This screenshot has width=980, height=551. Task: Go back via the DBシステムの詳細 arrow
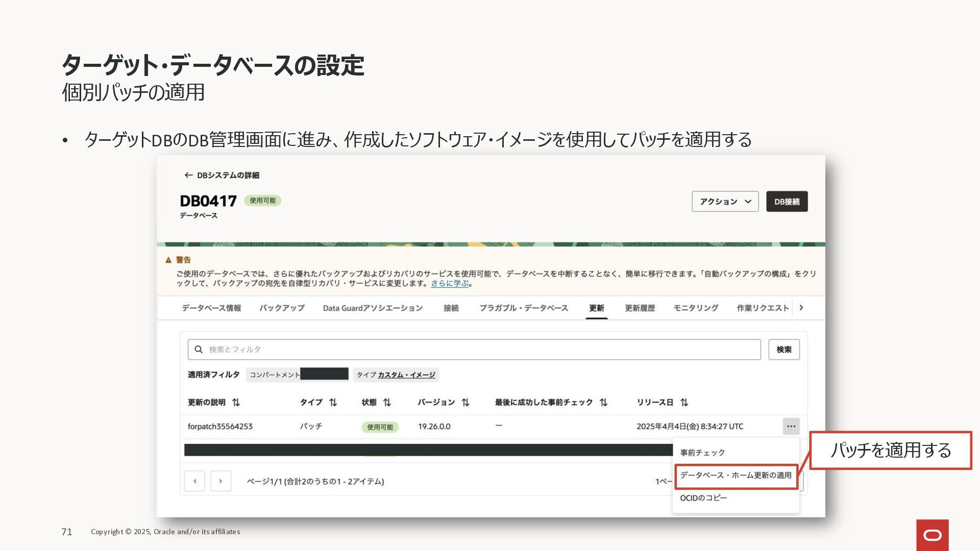coord(188,175)
